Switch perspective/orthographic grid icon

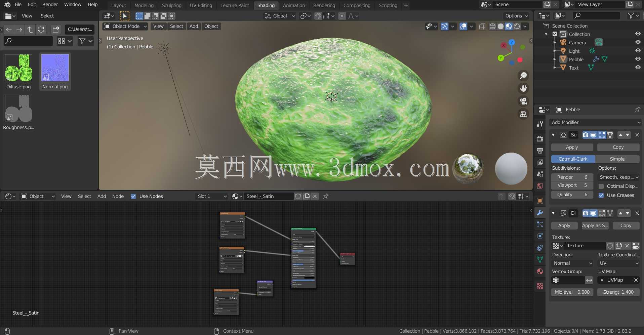(x=523, y=114)
